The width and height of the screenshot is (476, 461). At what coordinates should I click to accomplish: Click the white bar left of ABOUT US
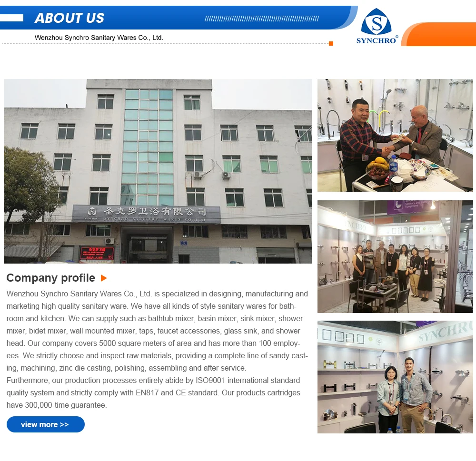pyautogui.click(x=11, y=18)
